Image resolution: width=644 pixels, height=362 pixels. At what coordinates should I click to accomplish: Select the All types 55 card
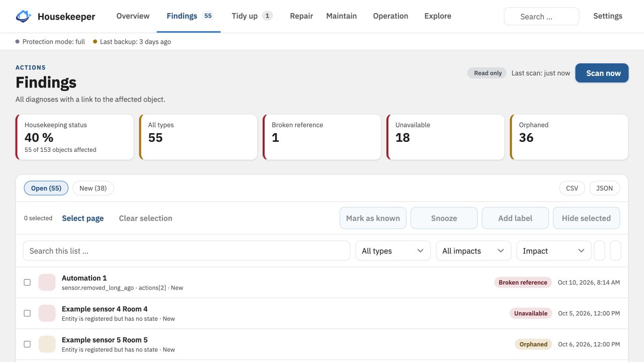[198, 137]
